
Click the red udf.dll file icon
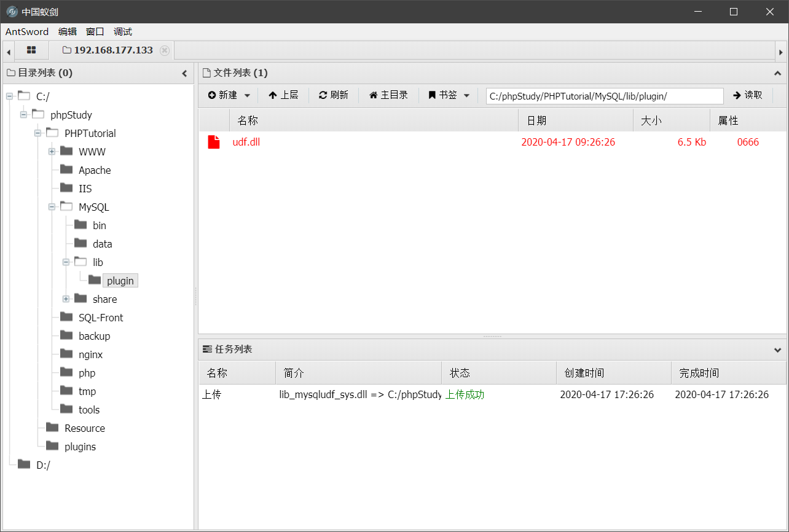(x=214, y=142)
